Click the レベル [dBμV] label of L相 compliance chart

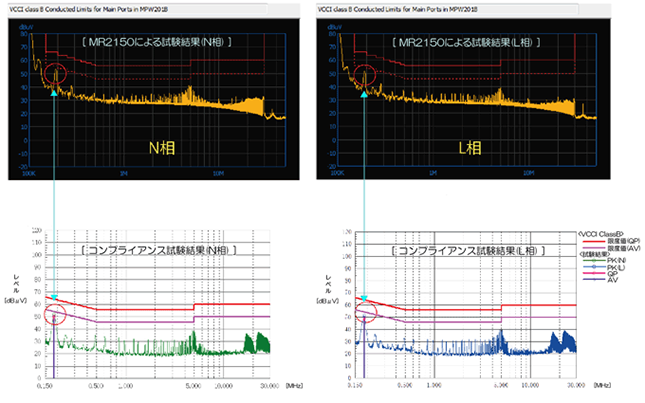pyautogui.click(x=328, y=290)
